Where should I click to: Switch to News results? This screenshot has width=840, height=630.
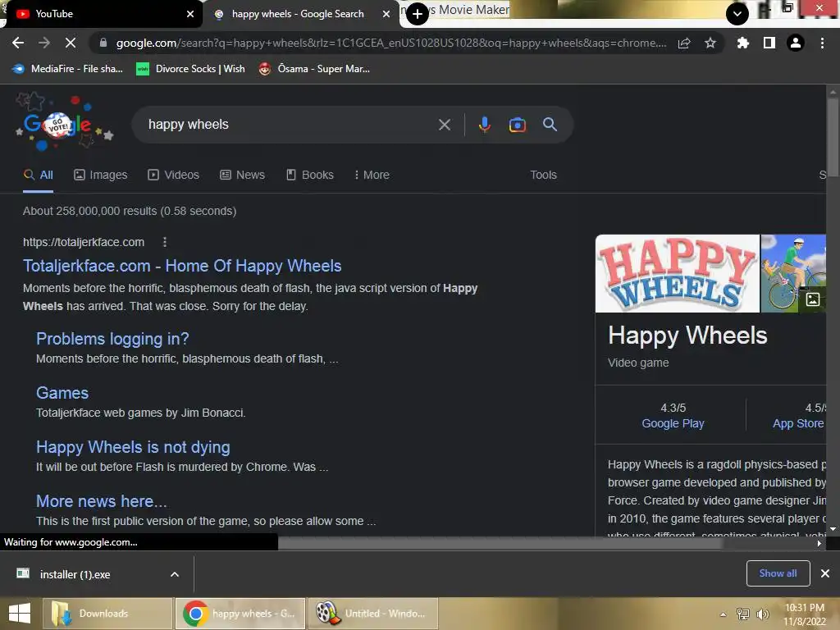point(242,176)
